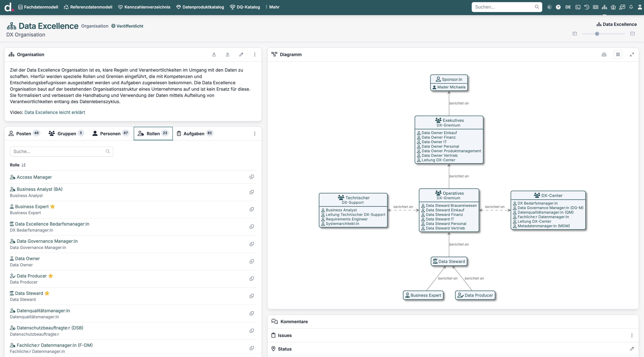This screenshot has width=644, height=357.
Task: Open the help question mark icon
Action: [558, 7]
